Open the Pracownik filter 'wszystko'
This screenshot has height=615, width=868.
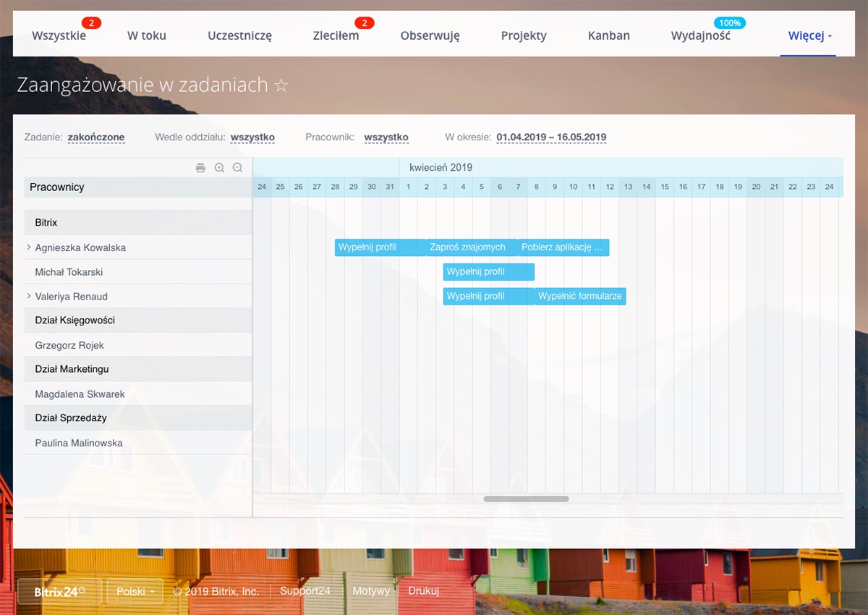point(386,137)
